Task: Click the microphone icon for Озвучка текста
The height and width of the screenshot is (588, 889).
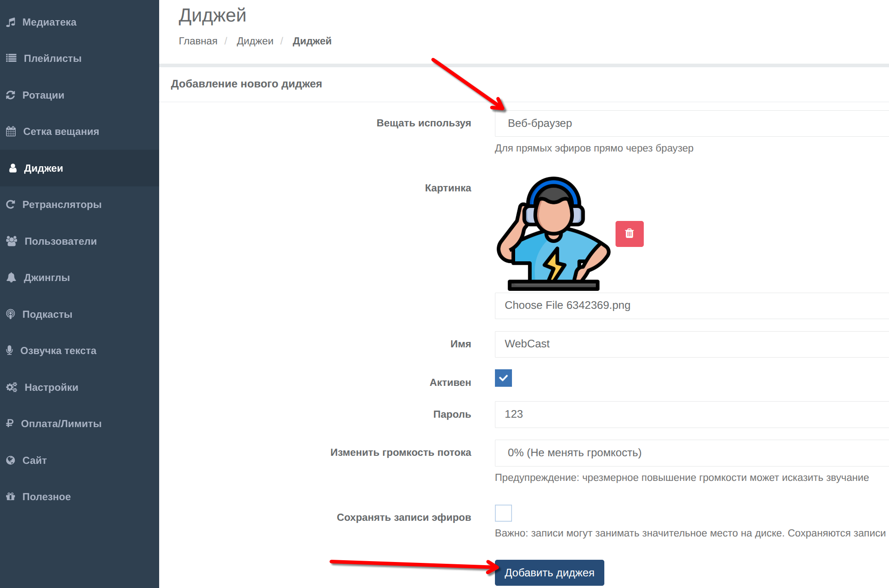Action: tap(9, 350)
